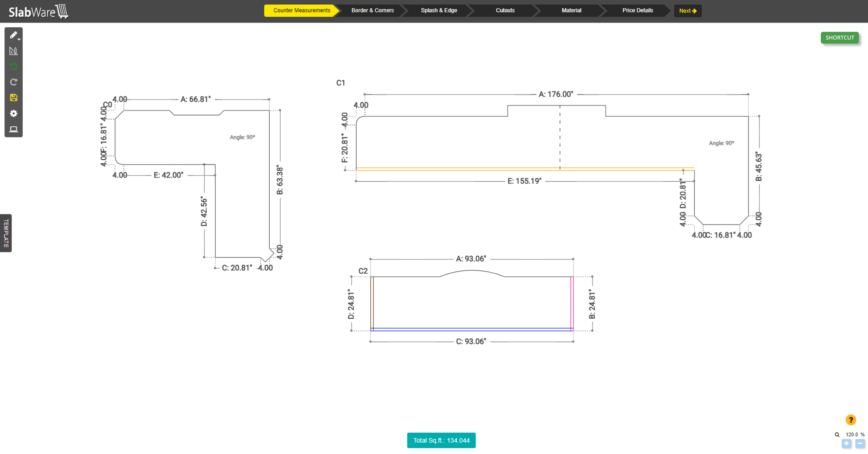Screen dimensions: 868x454
Task: Click dimension E: 155.19" on C1
Action: pos(525,181)
